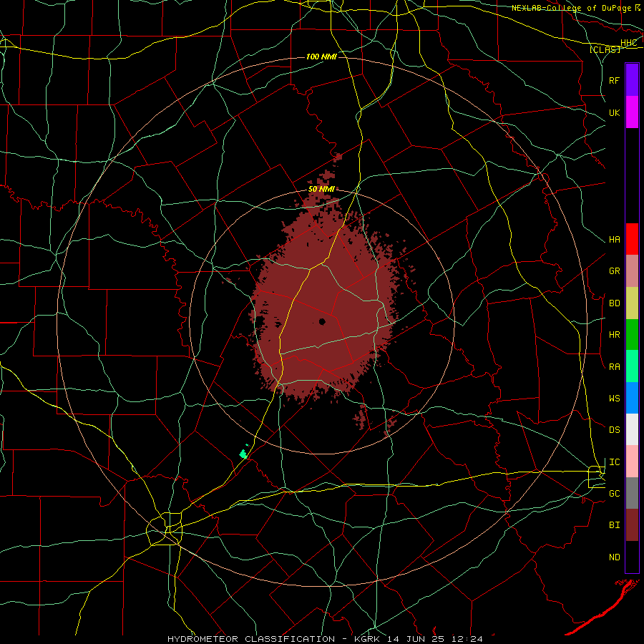
Task: Click the [CLAS] label
Action: point(605,49)
